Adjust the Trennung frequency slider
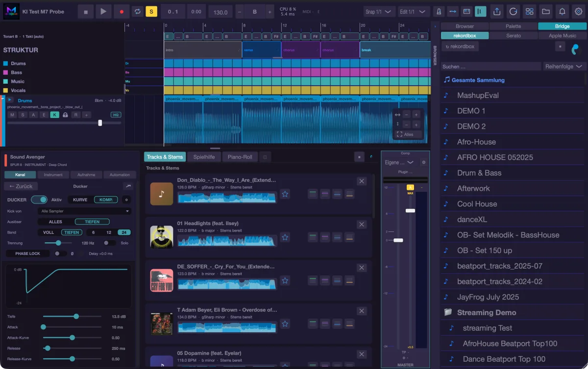The image size is (588, 369). click(58, 243)
